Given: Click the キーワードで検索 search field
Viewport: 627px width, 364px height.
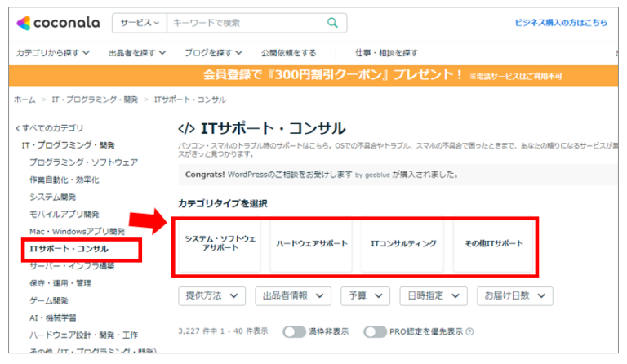Looking at the screenshot, I should click(x=247, y=23).
